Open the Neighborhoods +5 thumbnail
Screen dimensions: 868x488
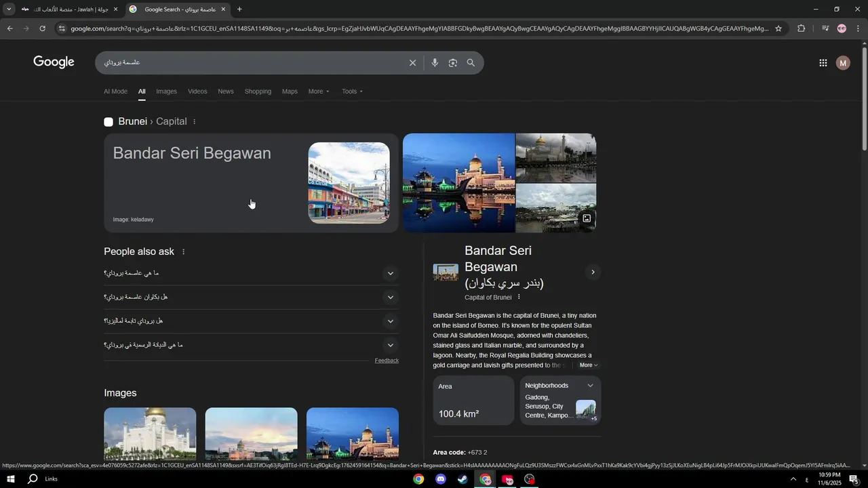click(586, 411)
